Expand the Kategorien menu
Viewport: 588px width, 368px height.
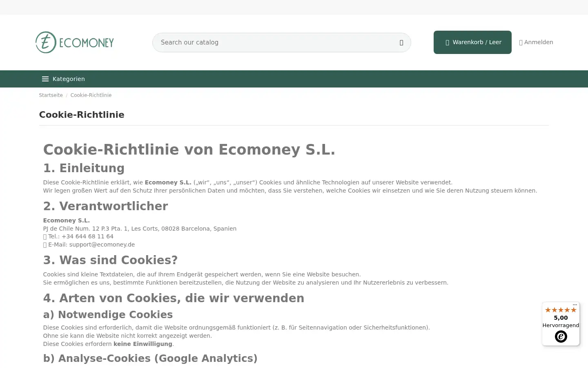[63, 79]
